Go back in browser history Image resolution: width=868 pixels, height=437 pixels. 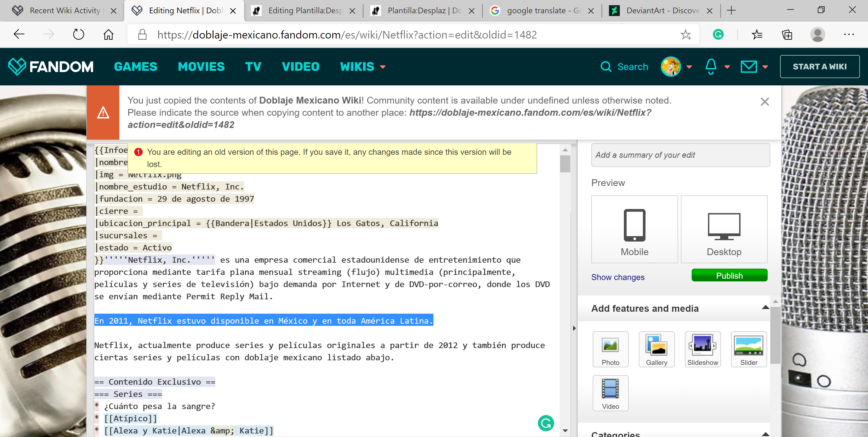pyautogui.click(x=19, y=34)
